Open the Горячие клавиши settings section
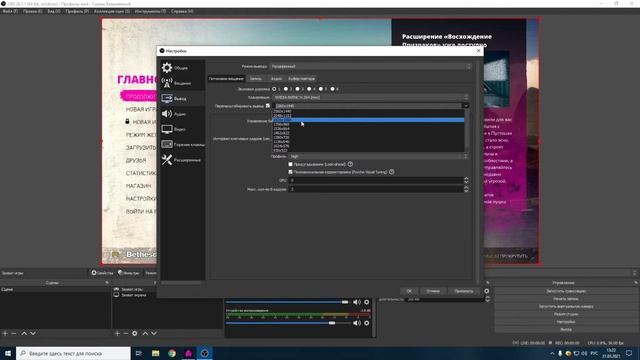The width and height of the screenshot is (640, 360). (x=182, y=144)
